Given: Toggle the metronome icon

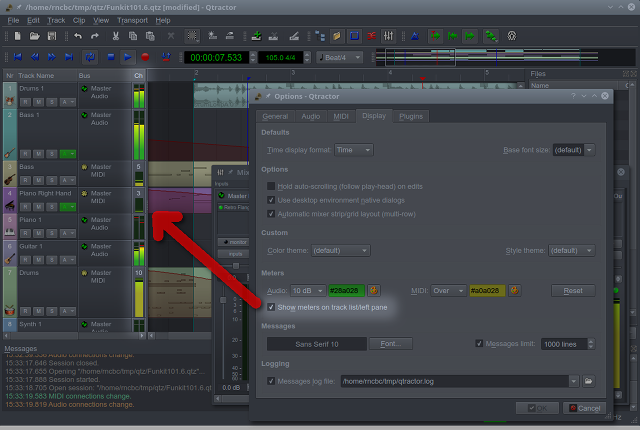Looking at the screenshot, I should click(x=415, y=36).
